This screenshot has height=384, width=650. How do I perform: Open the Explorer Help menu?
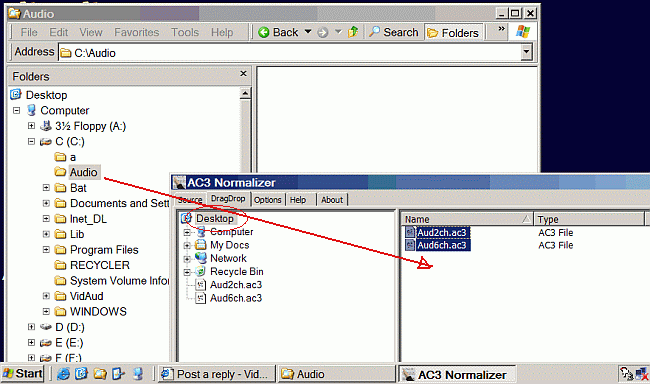[x=222, y=32]
